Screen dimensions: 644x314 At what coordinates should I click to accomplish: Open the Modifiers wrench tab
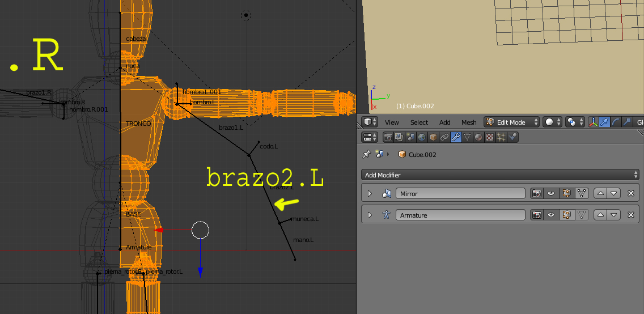click(x=455, y=137)
